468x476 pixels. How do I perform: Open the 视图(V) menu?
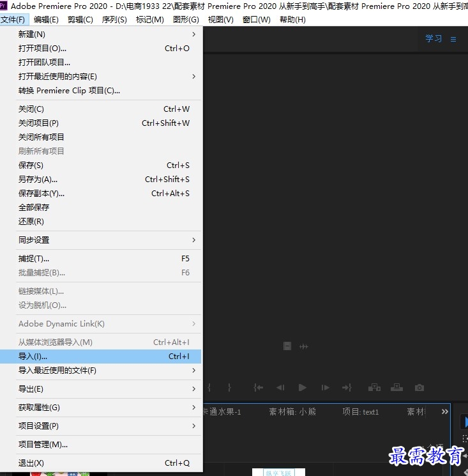pyautogui.click(x=221, y=20)
